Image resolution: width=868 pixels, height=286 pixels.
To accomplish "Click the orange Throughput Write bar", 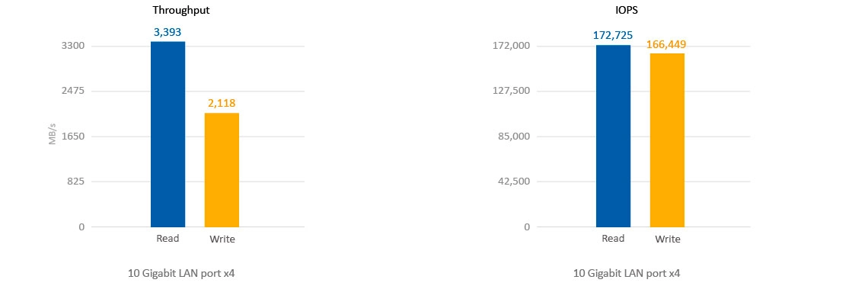I will coord(222,169).
